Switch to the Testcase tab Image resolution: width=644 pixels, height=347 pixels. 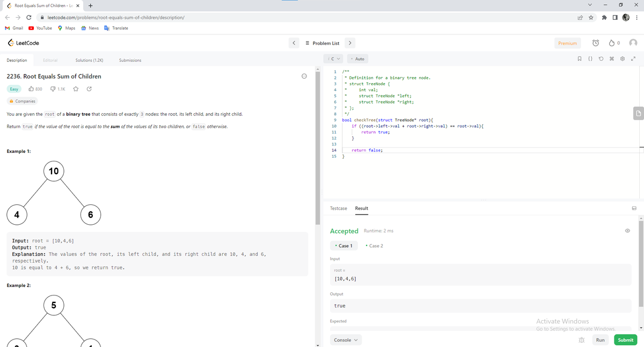point(338,208)
